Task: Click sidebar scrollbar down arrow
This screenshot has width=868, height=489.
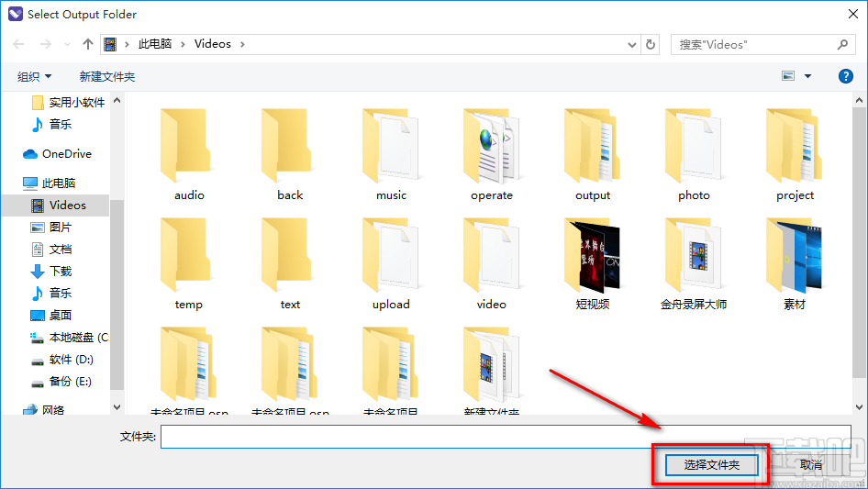Action: (x=117, y=407)
